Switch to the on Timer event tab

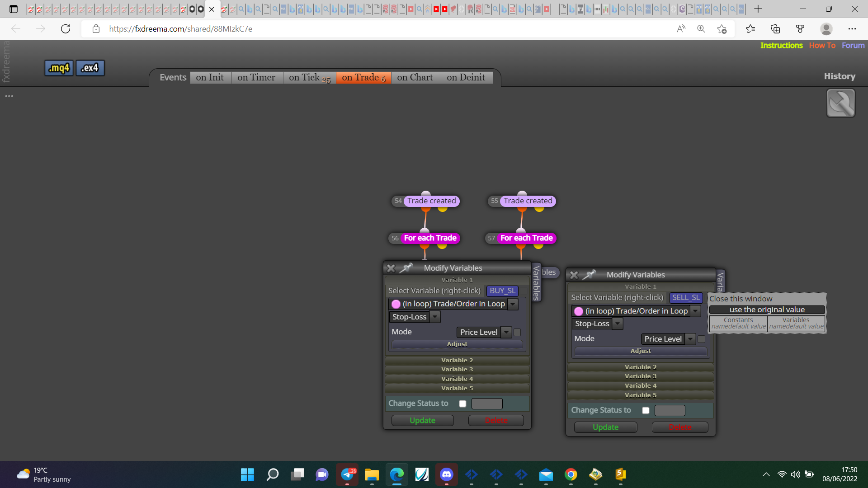point(256,77)
